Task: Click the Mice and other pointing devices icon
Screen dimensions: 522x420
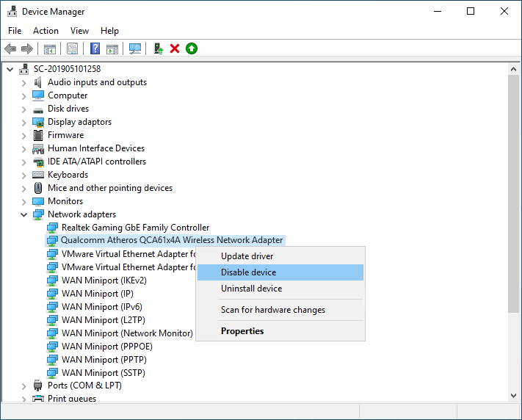Action: tap(38, 188)
